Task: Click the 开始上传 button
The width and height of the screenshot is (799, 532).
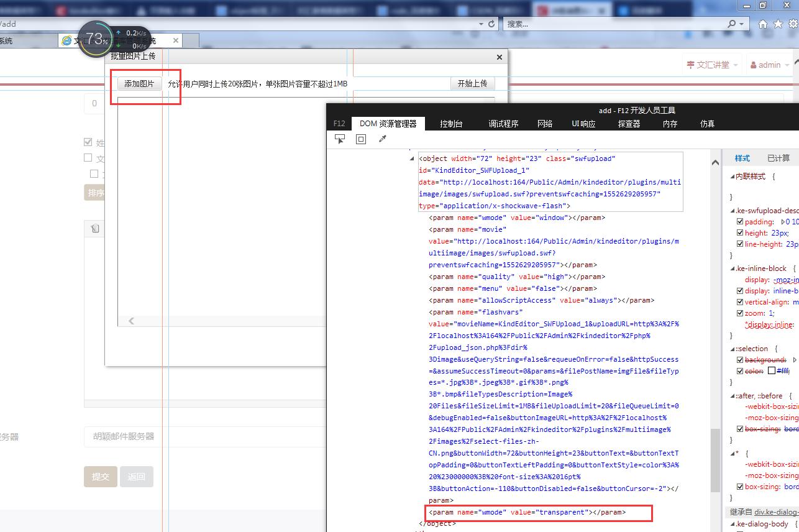Action: pos(472,84)
